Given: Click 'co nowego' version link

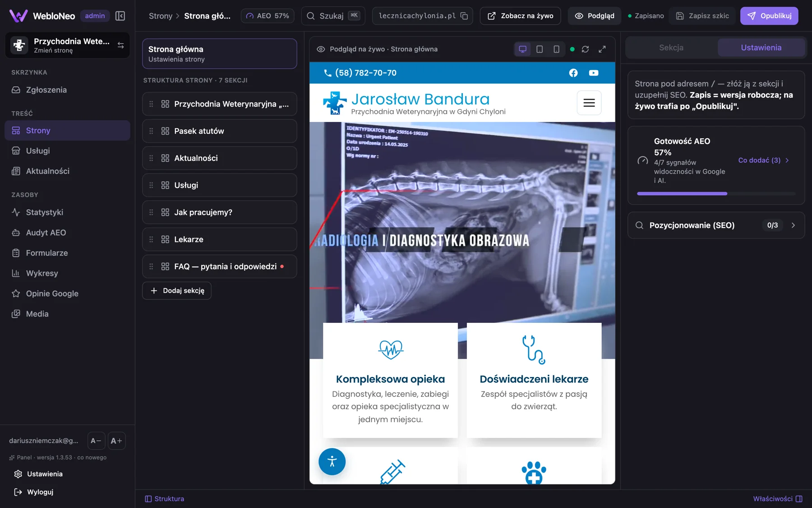Looking at the screenshot, I should (92, 457).
